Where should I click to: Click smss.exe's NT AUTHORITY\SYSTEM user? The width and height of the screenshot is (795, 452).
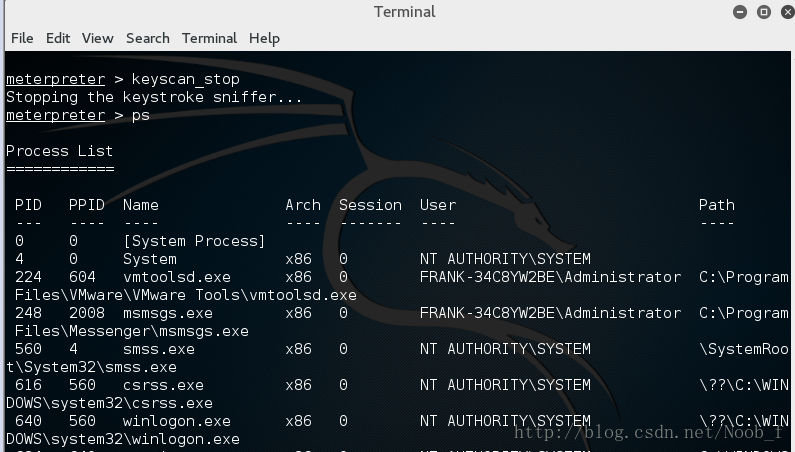pos(505,349)
